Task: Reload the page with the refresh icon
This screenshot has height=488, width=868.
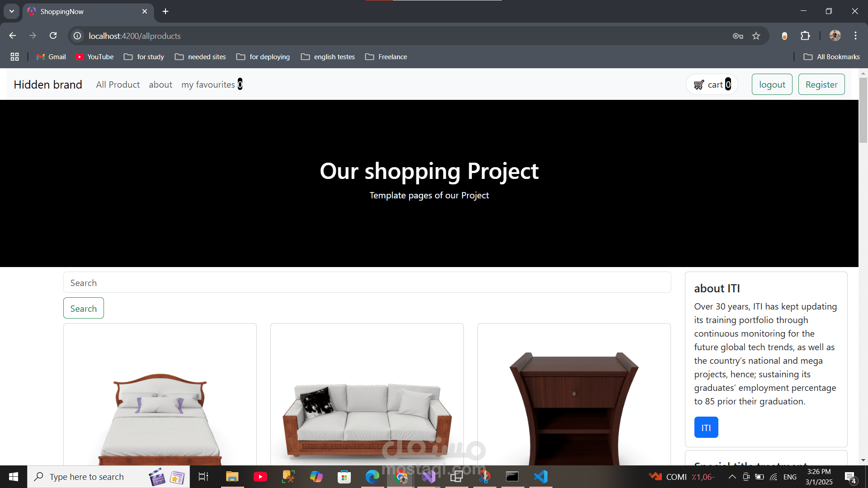Action: [53, 36]
